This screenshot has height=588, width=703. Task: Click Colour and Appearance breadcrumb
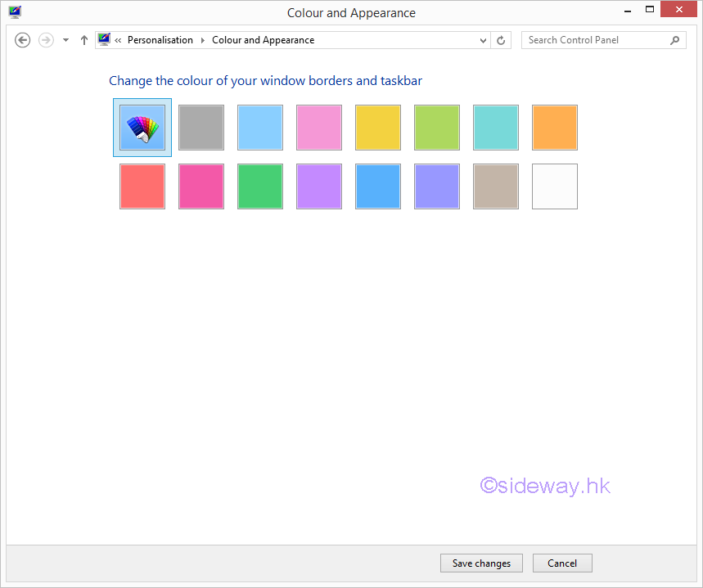[263, 40]
